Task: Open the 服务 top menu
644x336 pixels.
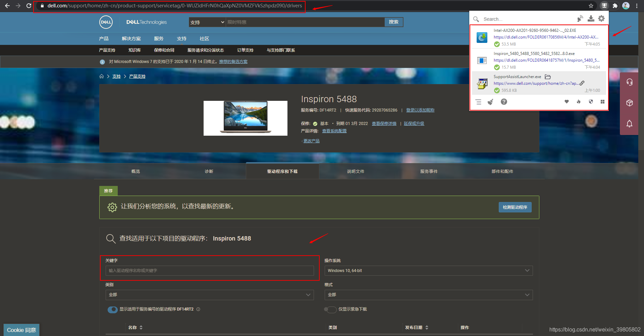Action: (159, 39)
